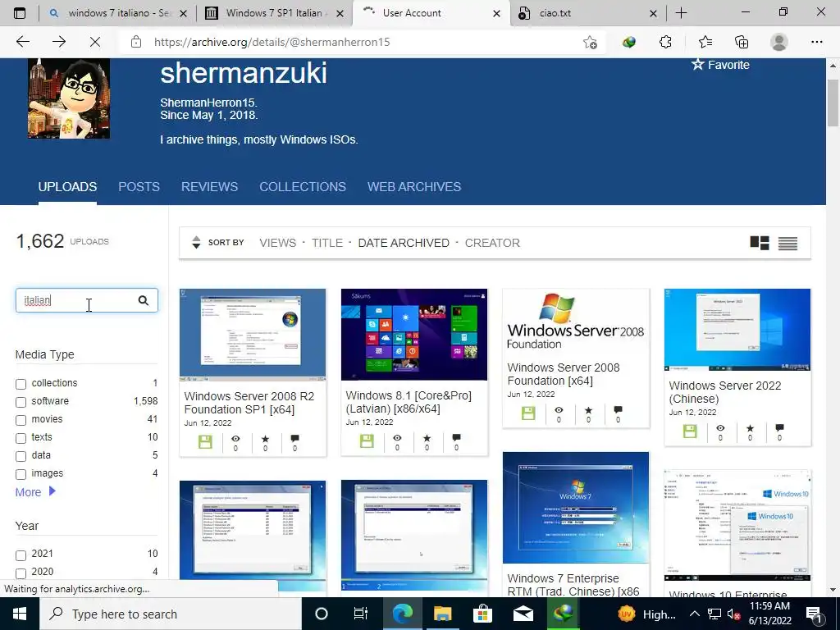Viewport: 840px width, 630px height.
Task: Click favorites star on Windows Server 2008 Foundation card
Action: [588, 410]
